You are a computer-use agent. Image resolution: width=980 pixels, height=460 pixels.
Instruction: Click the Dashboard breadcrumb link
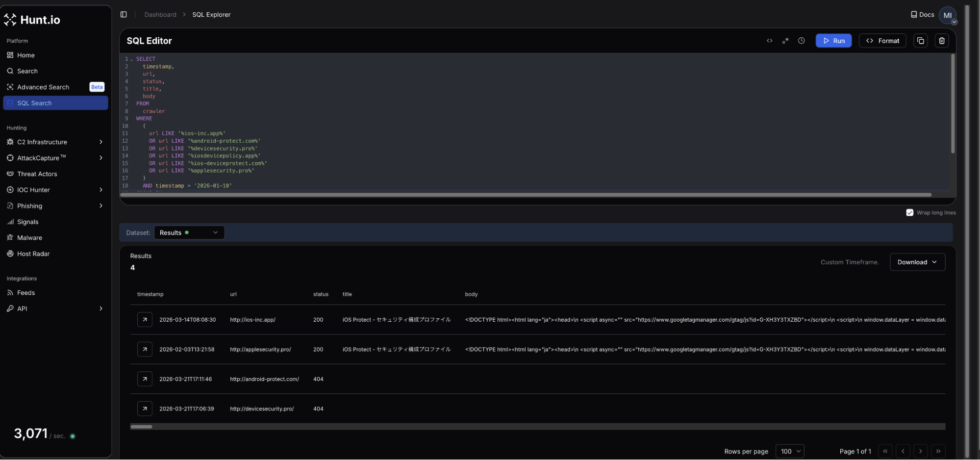pos(160,15)
